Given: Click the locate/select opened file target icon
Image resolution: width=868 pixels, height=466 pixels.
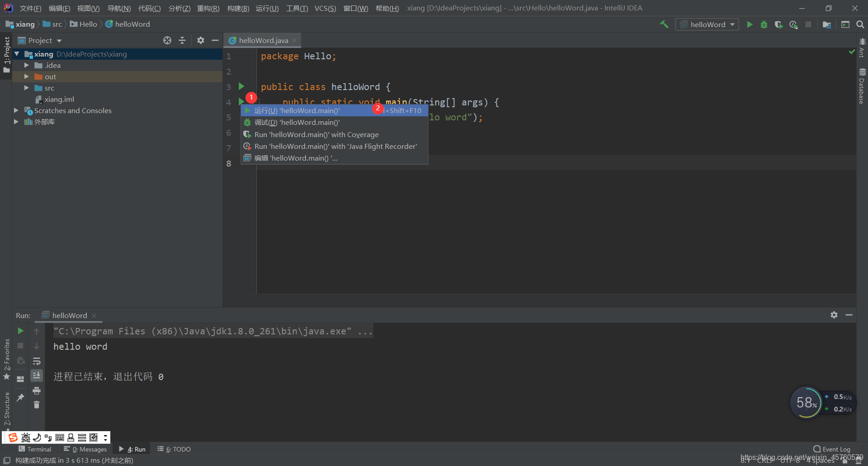Looking at the screenshot, I should 167,40.
